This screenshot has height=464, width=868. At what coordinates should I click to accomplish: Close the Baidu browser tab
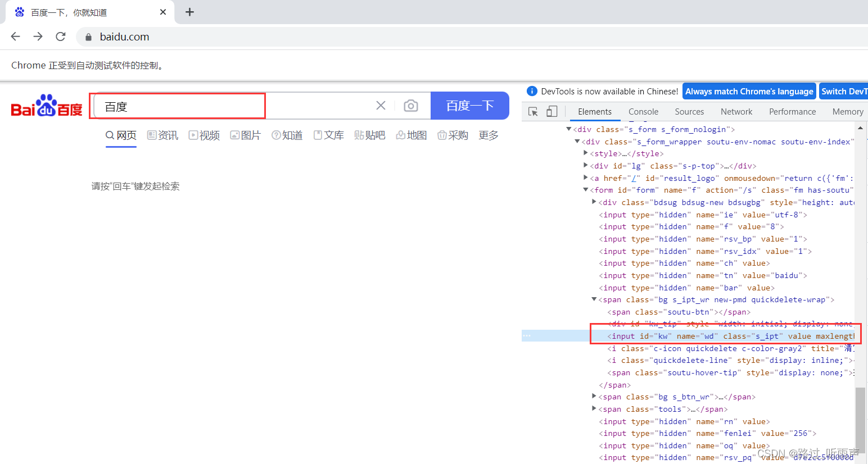pos(163,12)
